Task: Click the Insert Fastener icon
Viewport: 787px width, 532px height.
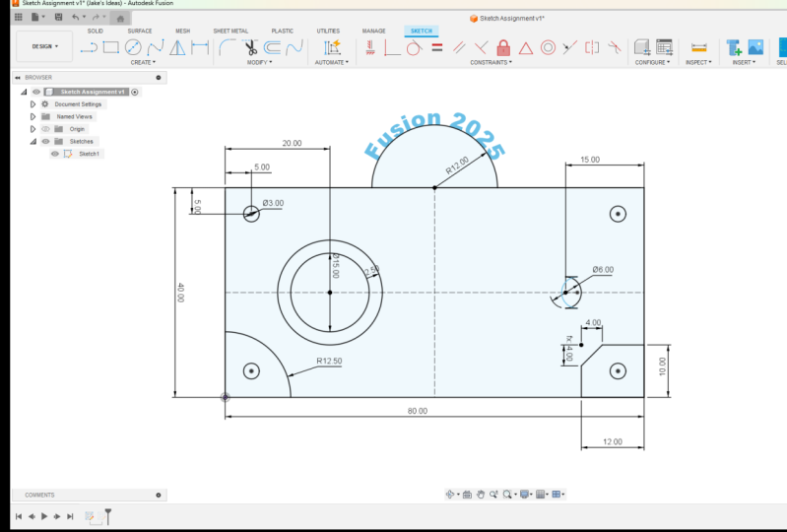Action: pyautogui.click(x=734, y=47)
